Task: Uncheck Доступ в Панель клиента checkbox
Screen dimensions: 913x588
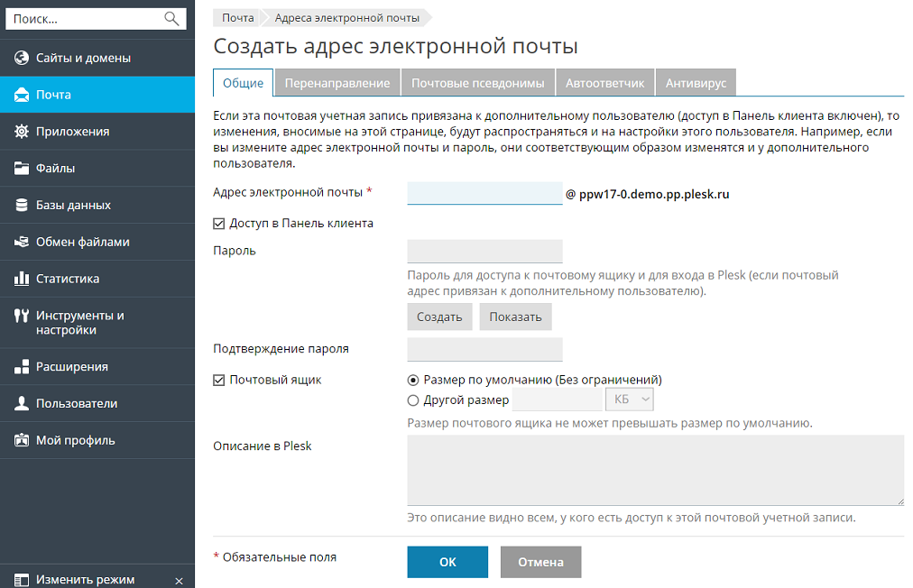Action: pyautogui.click(x=218, y=224)
